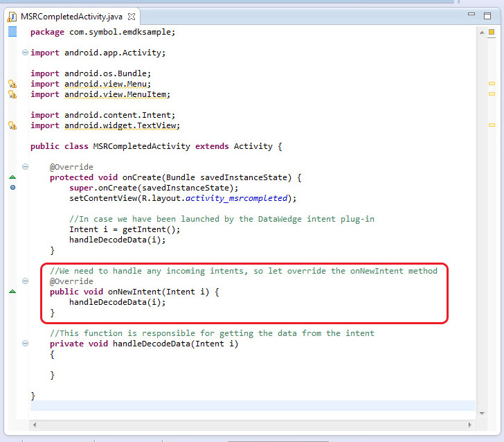Click warning icon beside android.view.Menu import

pyautogui.click(x=12, y=84)
